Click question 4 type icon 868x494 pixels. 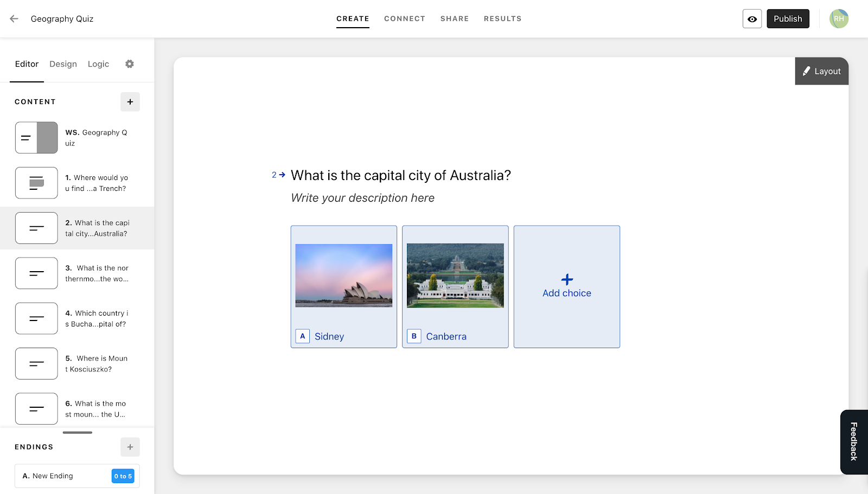(36, 318)
